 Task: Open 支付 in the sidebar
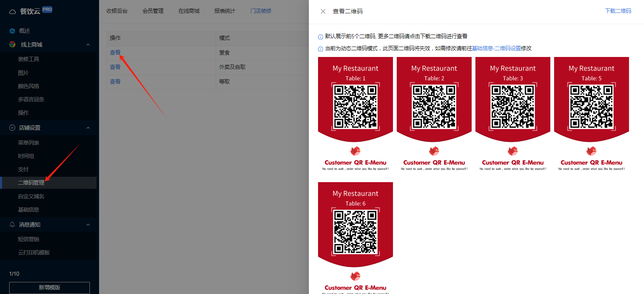pyautogui.click(x=23, y=169)
